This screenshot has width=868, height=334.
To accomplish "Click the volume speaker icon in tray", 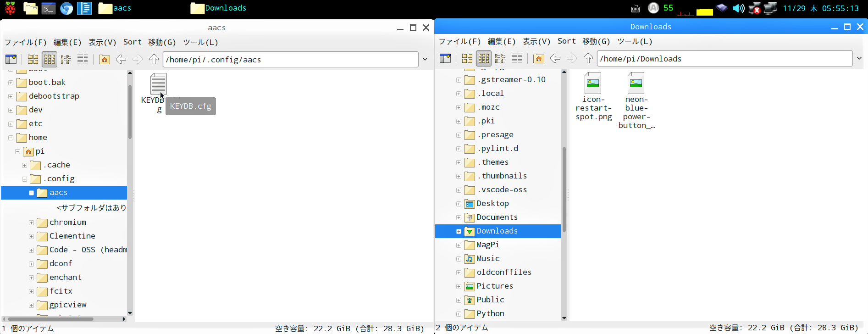I will pos(738,8).
